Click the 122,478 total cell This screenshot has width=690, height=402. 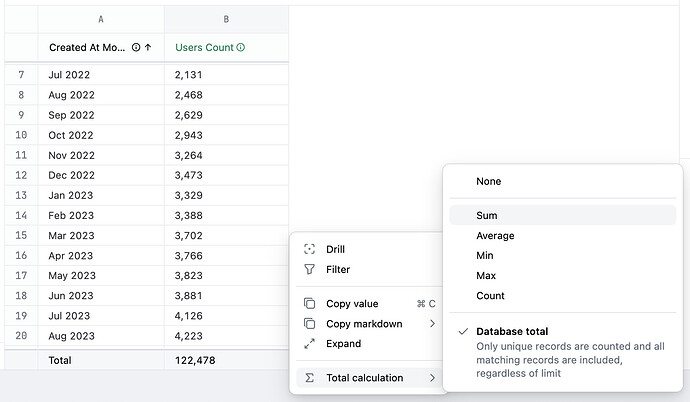(x=194, y=360)
